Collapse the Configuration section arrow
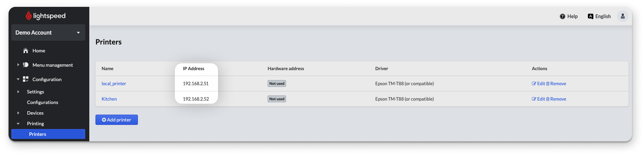644x155 pixels. point(18,79)
